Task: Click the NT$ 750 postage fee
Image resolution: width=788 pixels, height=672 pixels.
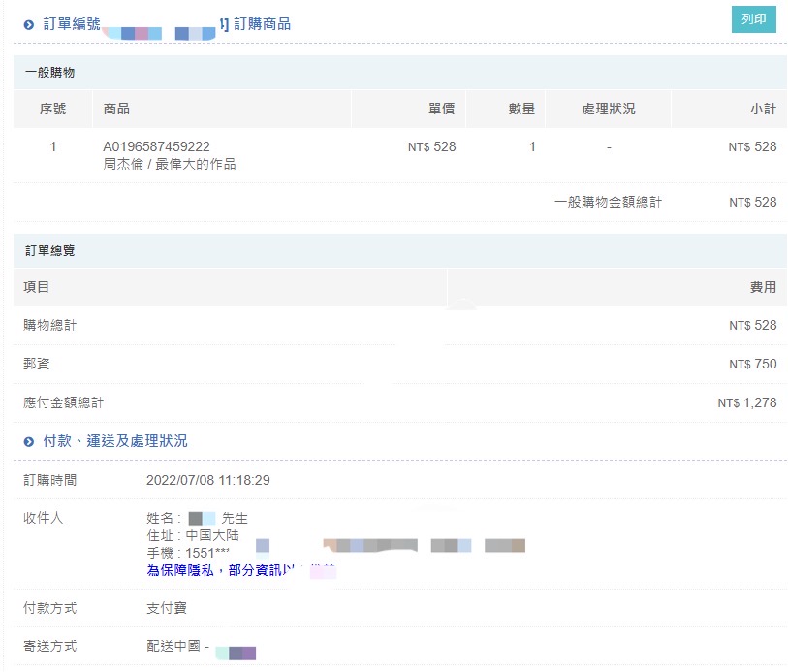Action: click(x=752, y=364)
